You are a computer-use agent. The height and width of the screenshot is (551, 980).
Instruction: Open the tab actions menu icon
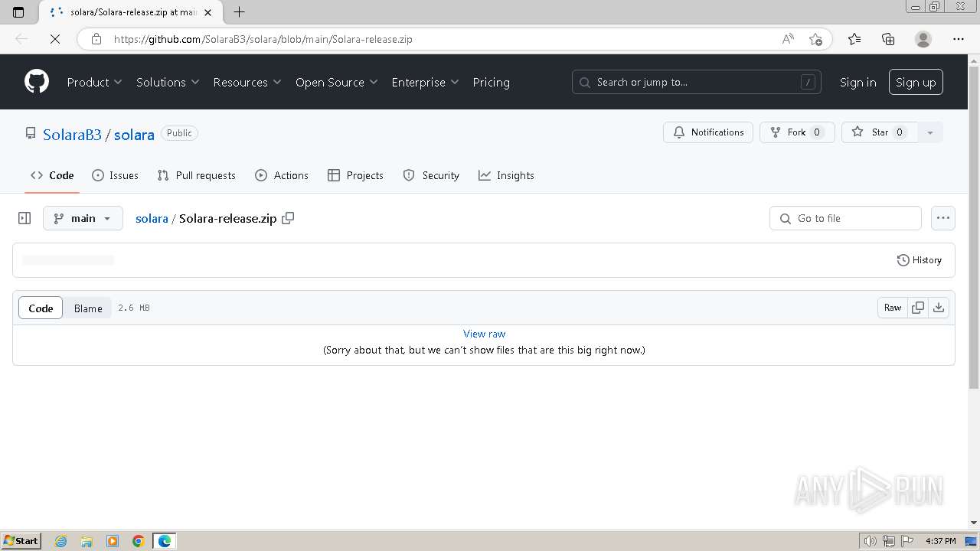(x=19, y=11)
